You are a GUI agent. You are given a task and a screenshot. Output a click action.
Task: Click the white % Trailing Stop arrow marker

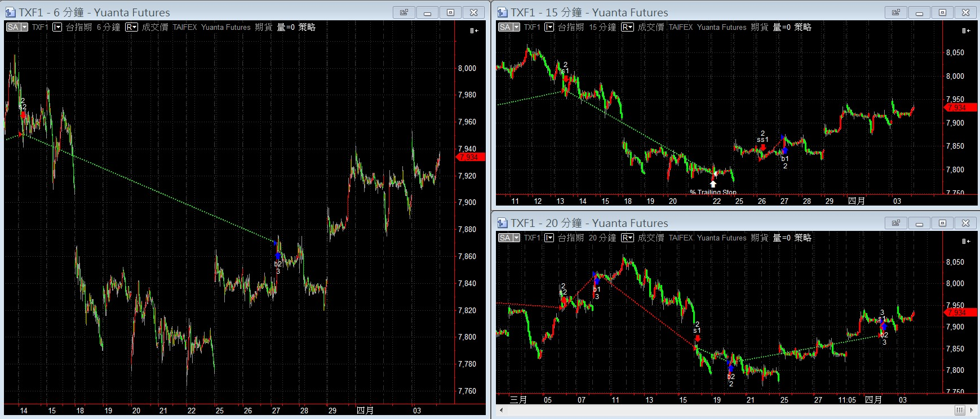click(713, 184)
